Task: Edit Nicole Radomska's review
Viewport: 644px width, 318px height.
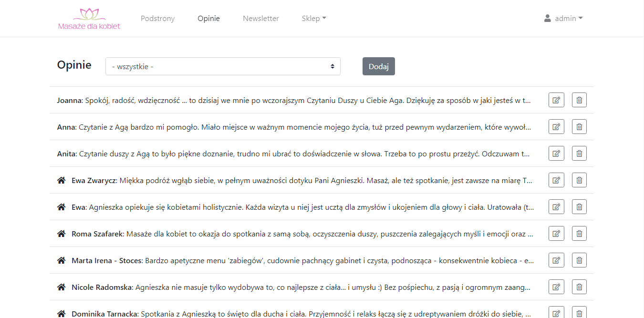Action: point(556,287)
